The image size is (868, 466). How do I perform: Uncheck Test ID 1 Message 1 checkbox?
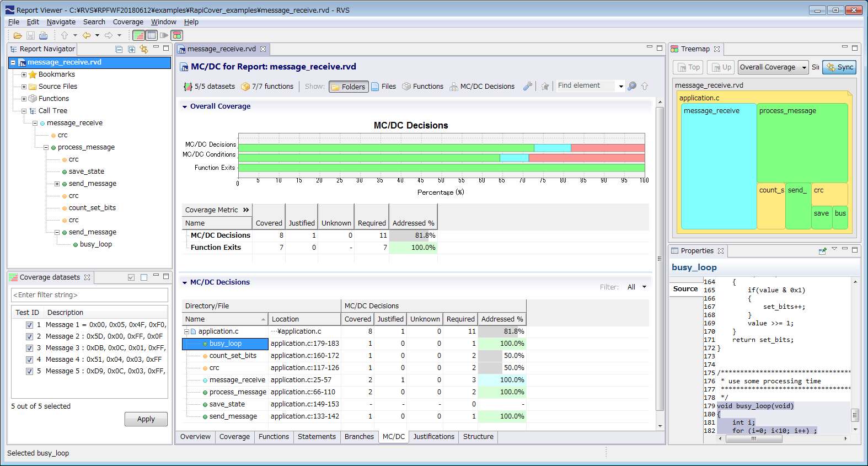(x=29, y=325)
